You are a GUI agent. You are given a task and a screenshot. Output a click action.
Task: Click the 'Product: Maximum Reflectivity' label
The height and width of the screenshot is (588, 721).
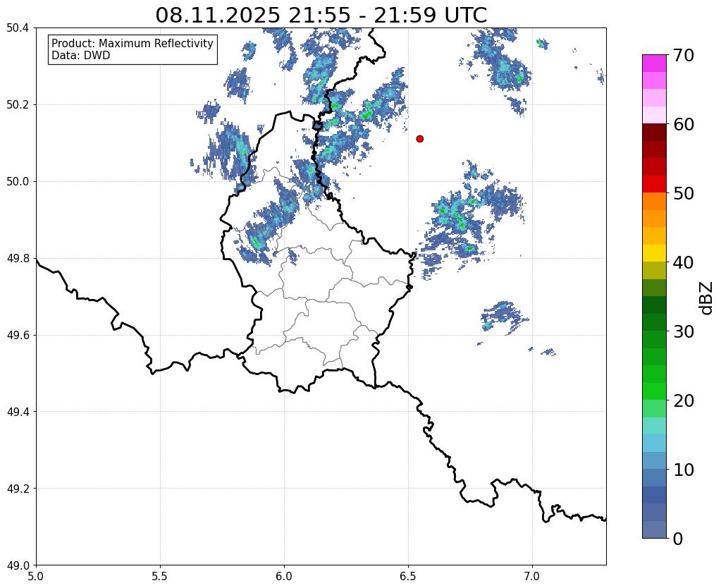[x=133, y=43]
